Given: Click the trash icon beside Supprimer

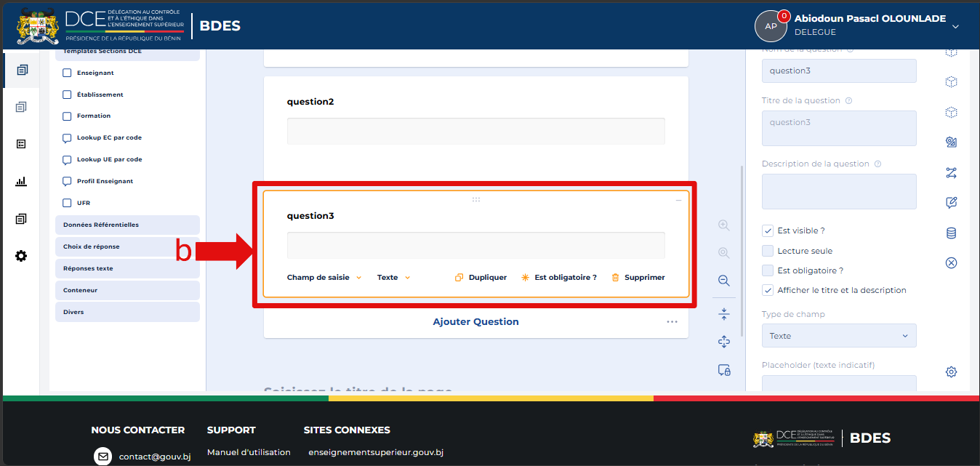Looking at the screenshot, I should [x=615, y=277].
